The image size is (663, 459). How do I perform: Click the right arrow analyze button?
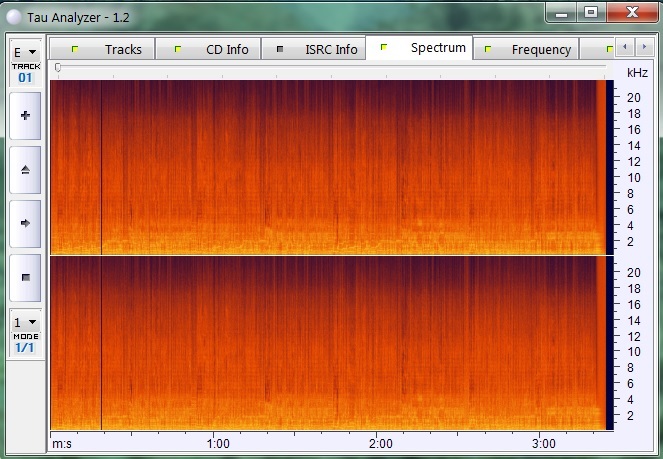pos(25,222)
